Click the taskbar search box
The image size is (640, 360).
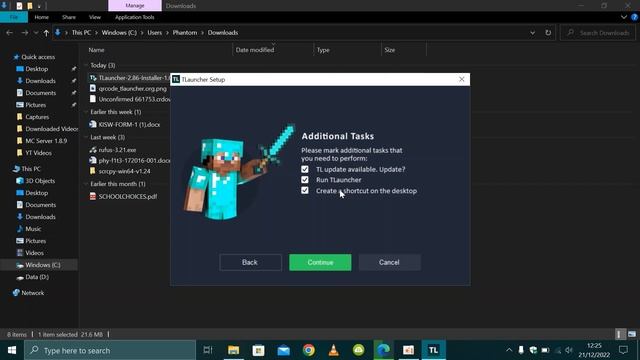pyautogui.click(x=110, y=350)
